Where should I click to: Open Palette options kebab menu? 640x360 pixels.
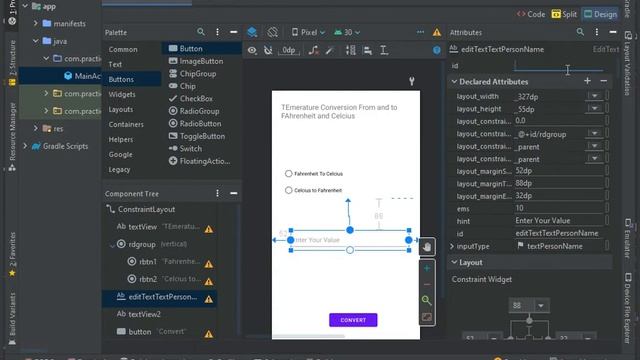(217, 32)
